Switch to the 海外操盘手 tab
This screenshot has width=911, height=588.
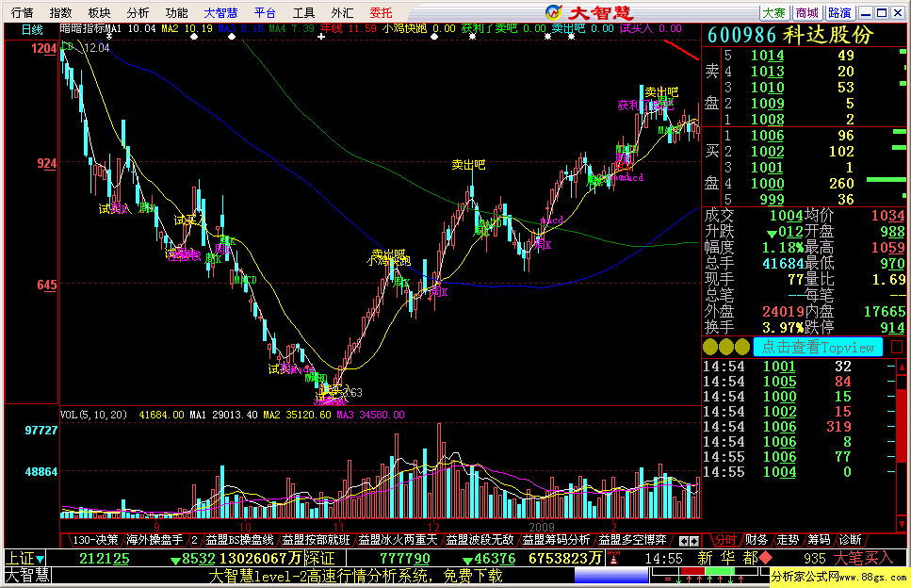click(x=155, y=540)
